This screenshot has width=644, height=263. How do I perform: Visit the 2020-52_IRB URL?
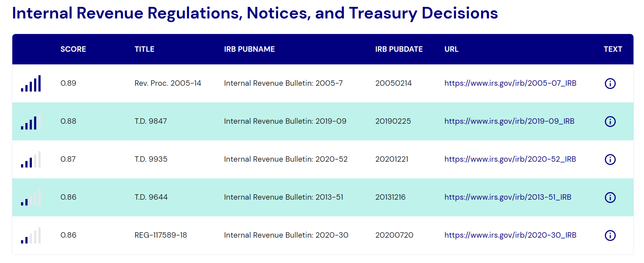510,159
